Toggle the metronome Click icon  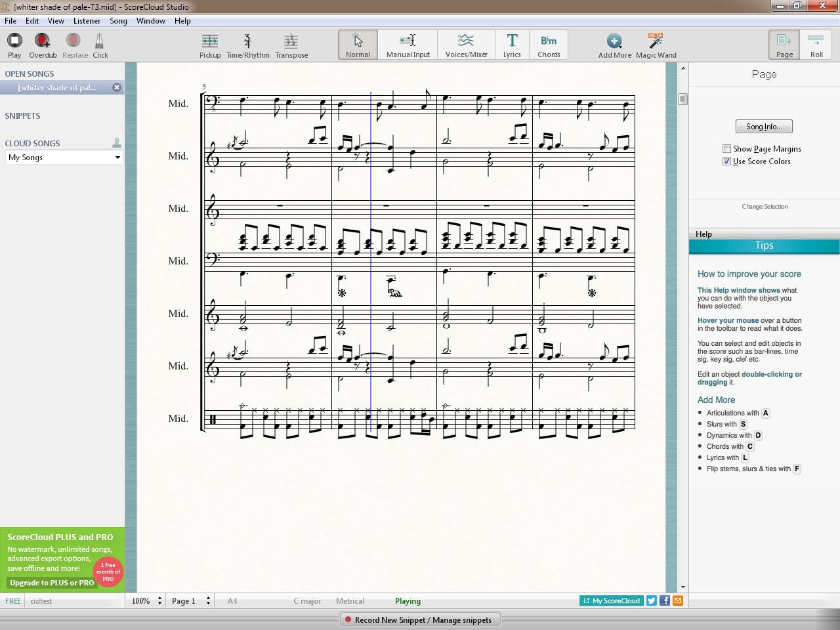click(100, 45)
